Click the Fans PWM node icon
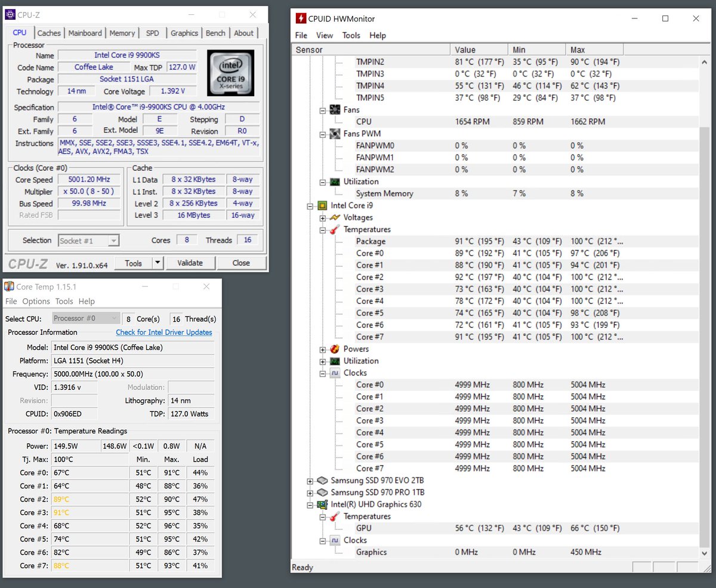Screen dimensions: 716x588 (335, 134)
